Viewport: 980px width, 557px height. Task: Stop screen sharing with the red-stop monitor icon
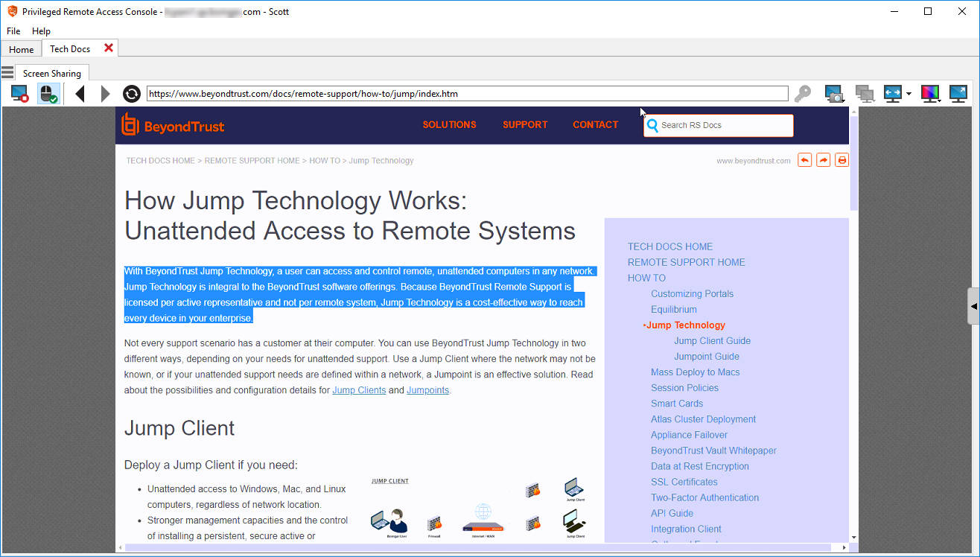(x=19, y=94)
